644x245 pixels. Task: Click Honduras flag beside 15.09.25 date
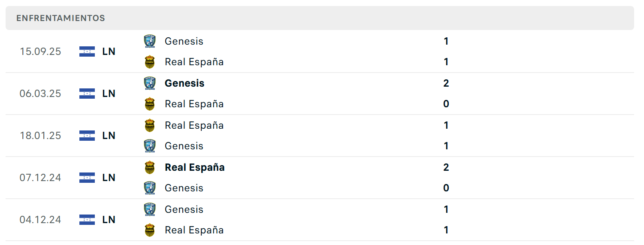pyautogui.click(x=87, y=51)
